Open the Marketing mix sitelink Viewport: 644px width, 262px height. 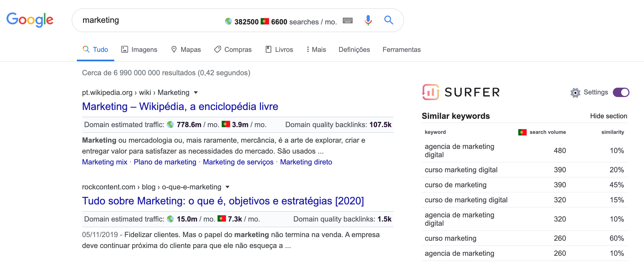coord(105,162)
